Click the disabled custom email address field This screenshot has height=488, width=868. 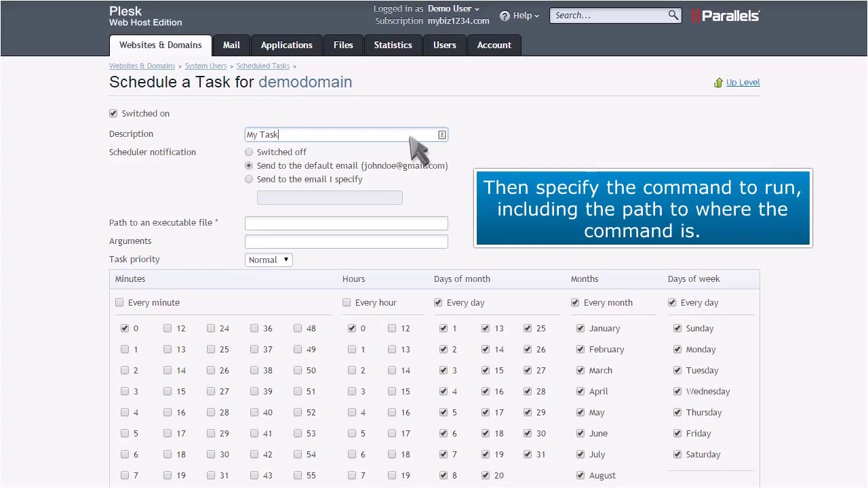pos(330,197)
